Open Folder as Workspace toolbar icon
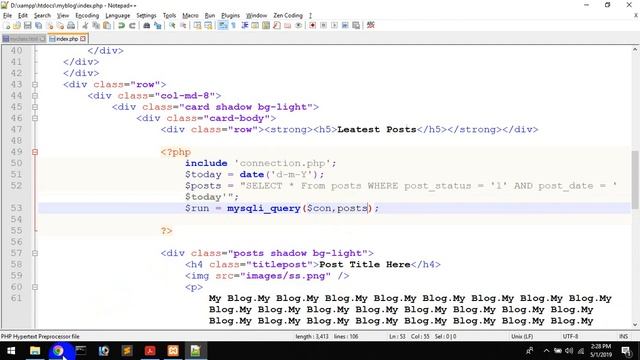This screenshot has width=640, height=360. 288,25
